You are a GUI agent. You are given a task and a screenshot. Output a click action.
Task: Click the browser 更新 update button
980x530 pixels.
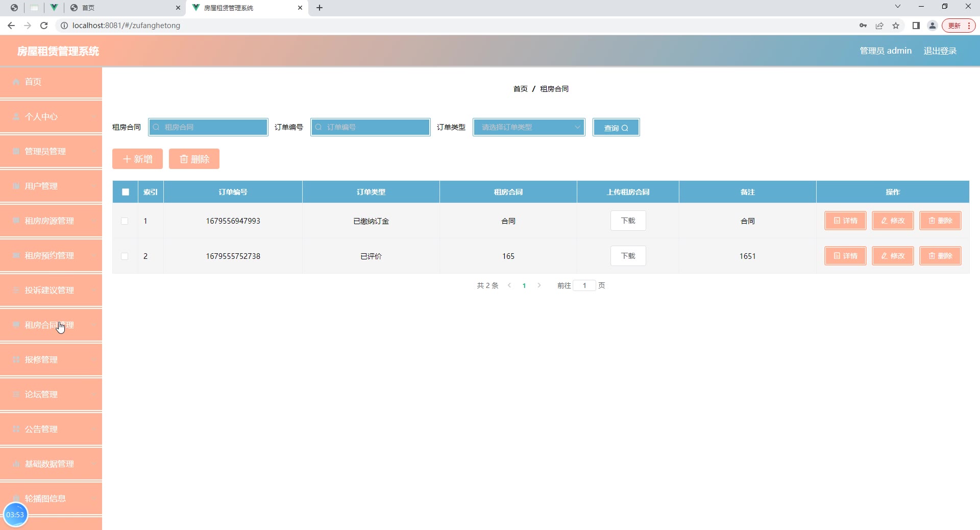pyautogui.click(x=959, y=26)
